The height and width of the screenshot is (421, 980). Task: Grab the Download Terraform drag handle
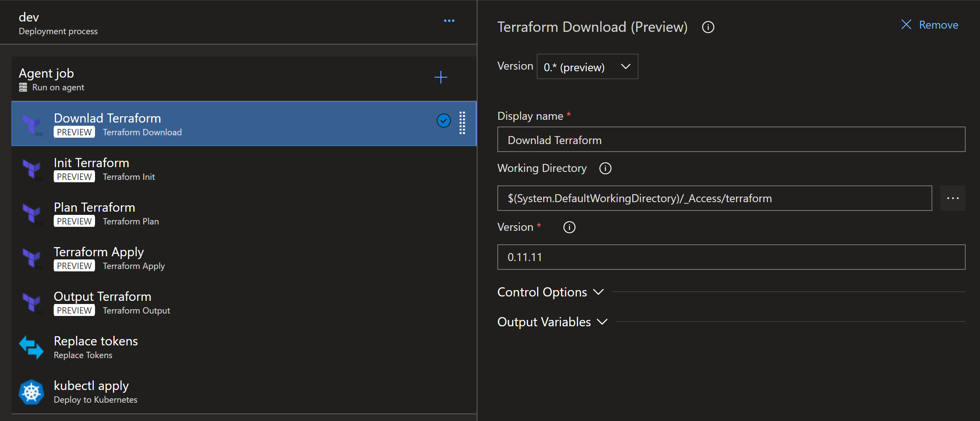[462, 123]
